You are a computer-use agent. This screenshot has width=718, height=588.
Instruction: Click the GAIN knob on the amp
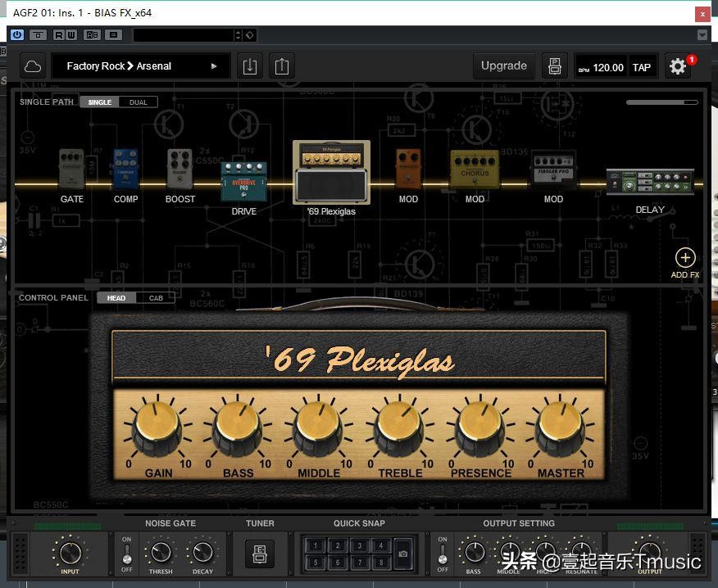click(x=158, y=427)
